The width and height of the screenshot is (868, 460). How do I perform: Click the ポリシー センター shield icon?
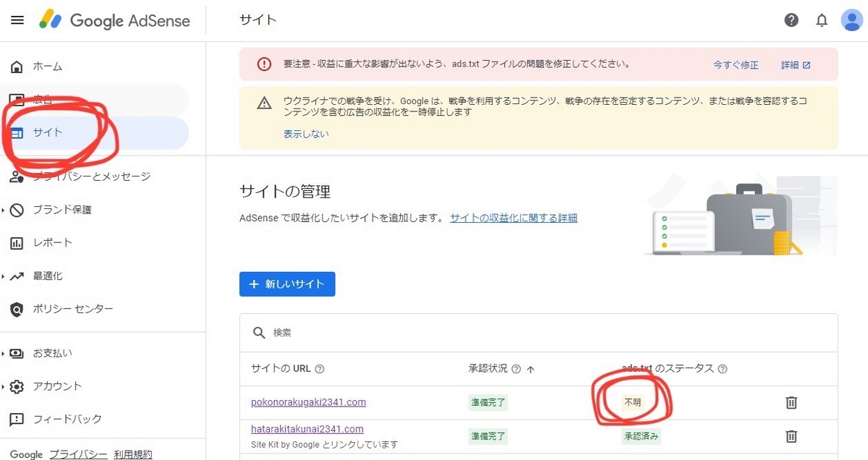17,310
